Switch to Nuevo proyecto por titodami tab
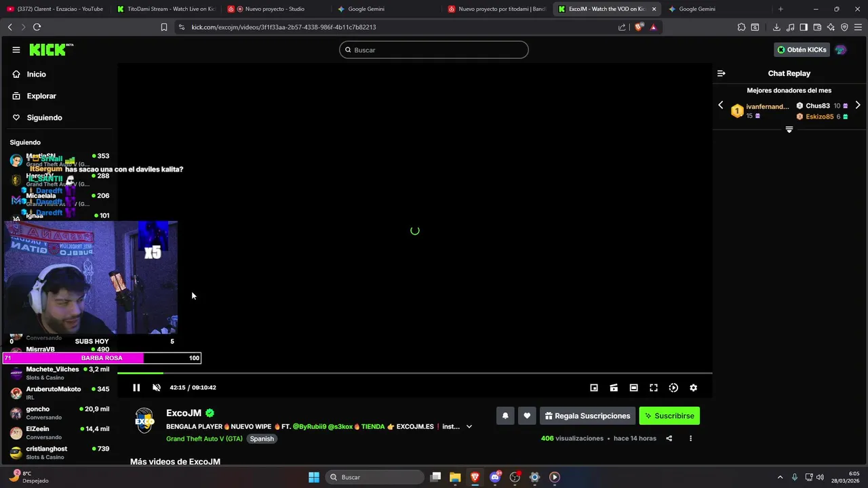The image size is (868, 488). click(x=498, y=9)
